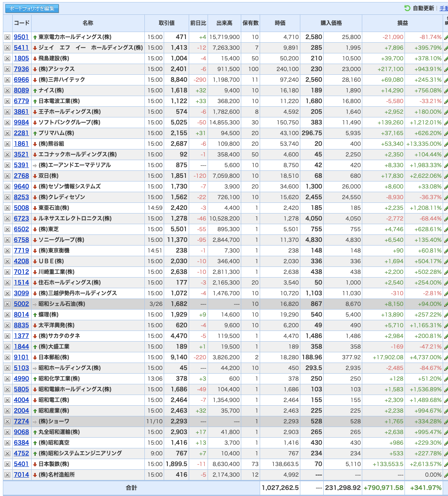448x496 pixels.
Task: Click the X icon for code 7274
Action: point(7,421)
